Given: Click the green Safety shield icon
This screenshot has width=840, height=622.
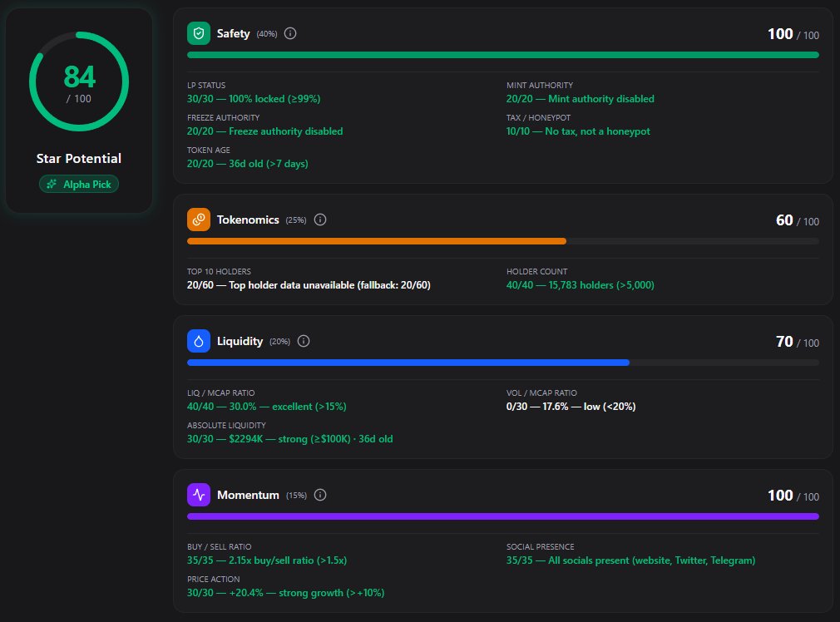Looking at the screenshot, I should coord(198,33).
